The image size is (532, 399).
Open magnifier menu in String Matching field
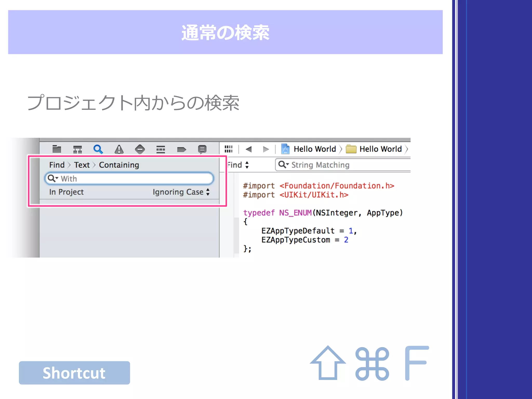(283, 165)
